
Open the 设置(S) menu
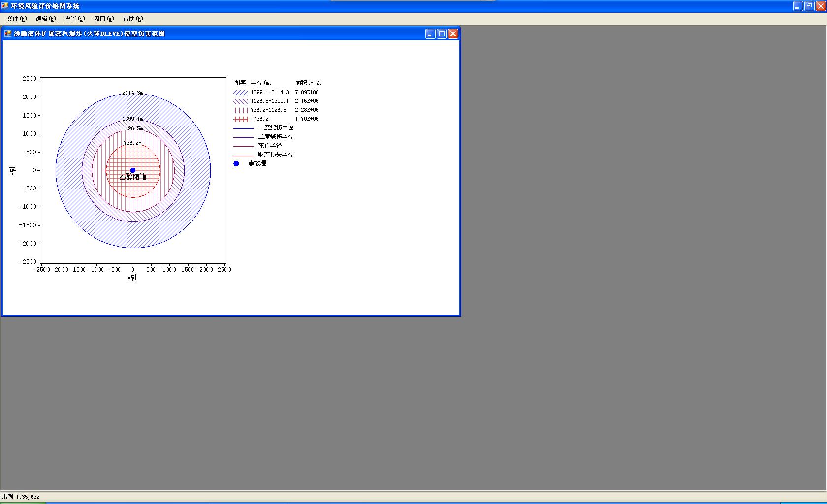pyautogui.click(x=75, y=19)
